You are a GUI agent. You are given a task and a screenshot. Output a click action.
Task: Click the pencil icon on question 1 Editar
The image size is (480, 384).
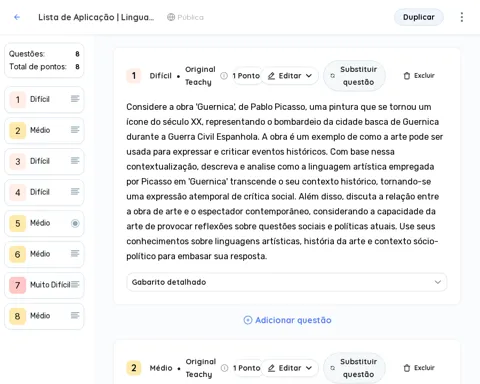coord(271,76)
